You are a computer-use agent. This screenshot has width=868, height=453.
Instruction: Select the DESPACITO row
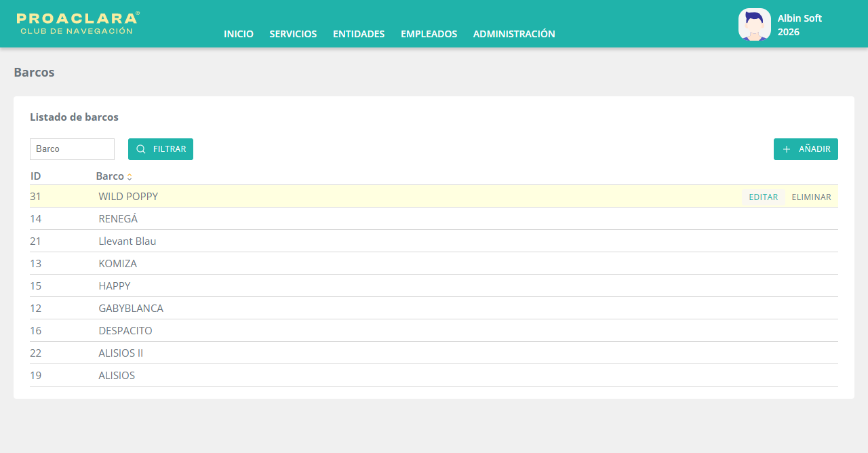[x=434, y=331]
